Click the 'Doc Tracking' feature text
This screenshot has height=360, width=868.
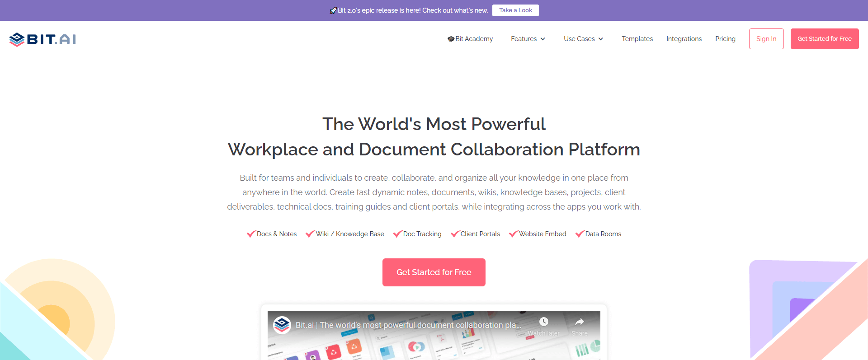coord(422,234)
